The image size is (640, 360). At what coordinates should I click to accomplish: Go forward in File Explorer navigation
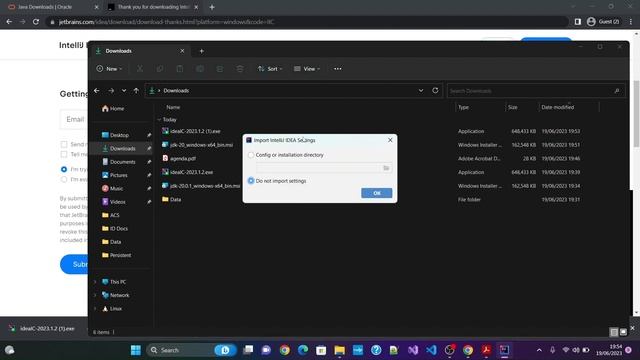111,91
